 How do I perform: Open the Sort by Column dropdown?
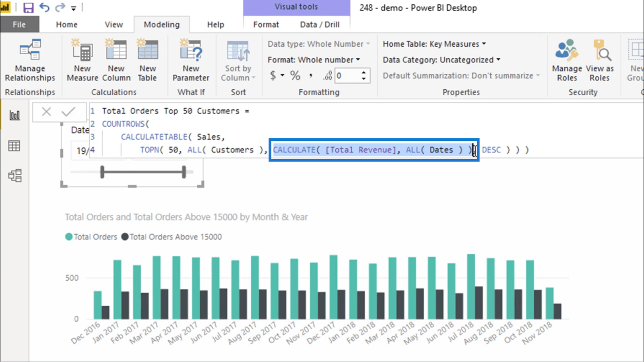[x=238, y=60]
